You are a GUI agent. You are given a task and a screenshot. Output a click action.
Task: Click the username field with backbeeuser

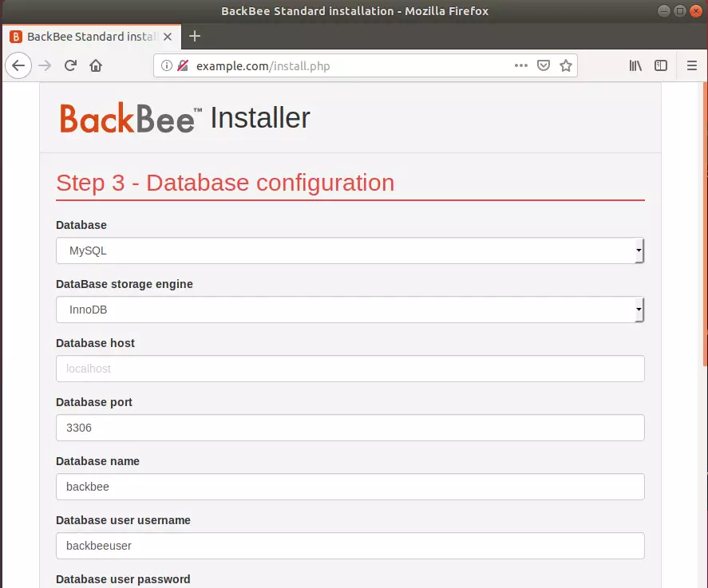350,546
